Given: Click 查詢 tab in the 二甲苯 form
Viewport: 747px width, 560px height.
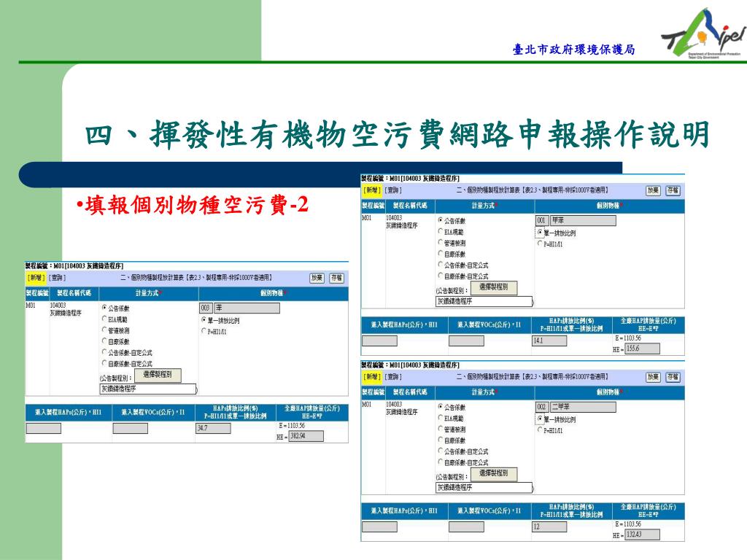Looking at the screenshot, I should (x=393, y=377).
